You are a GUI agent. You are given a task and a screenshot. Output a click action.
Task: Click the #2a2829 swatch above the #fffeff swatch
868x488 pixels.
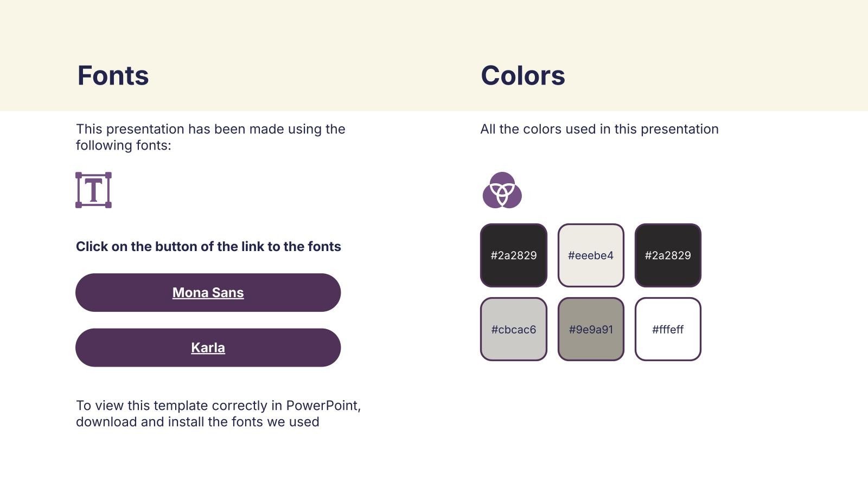pyautogui.click(x=668, y=255)
